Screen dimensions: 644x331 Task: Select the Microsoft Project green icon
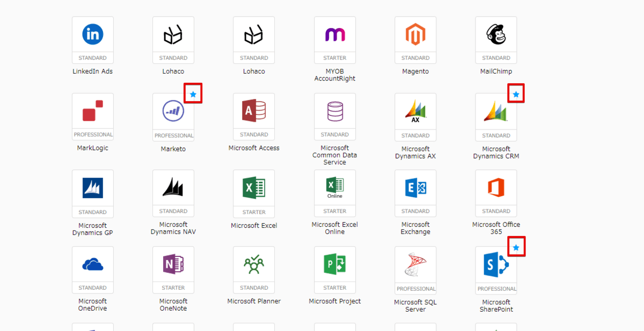(335, 264)
